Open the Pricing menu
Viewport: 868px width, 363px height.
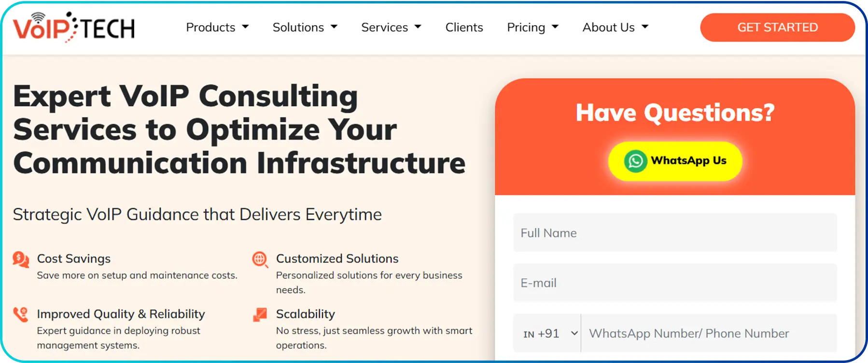[532, 28]
